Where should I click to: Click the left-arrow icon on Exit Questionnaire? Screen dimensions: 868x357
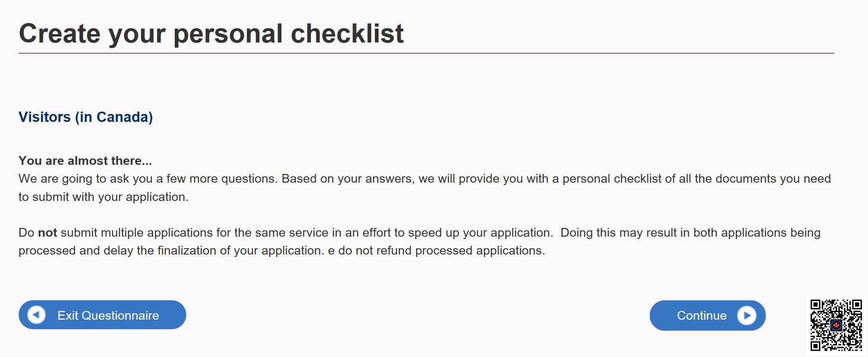(x=36, y=315)
